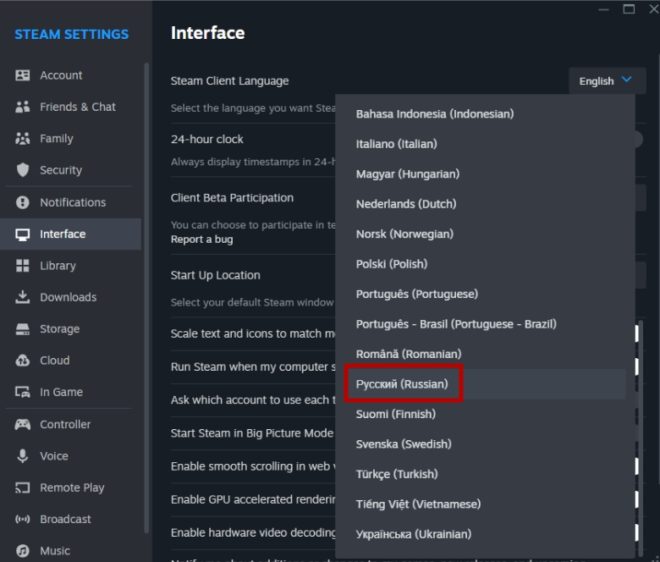Click the Notifications exclamation icon

pos(22,202)
